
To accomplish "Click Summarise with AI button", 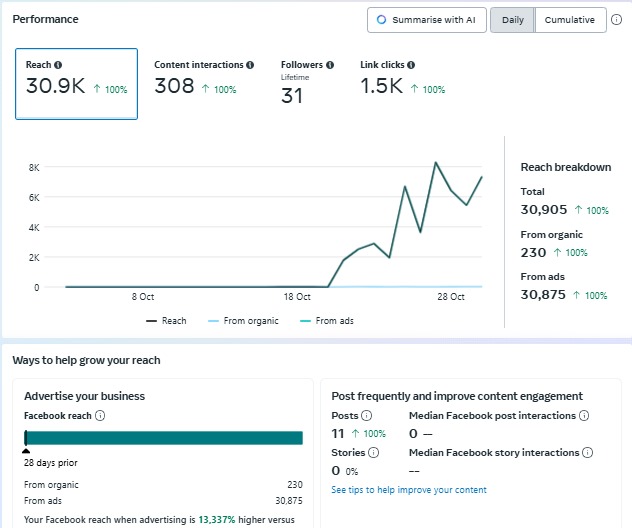I will [x=426, y=20].
